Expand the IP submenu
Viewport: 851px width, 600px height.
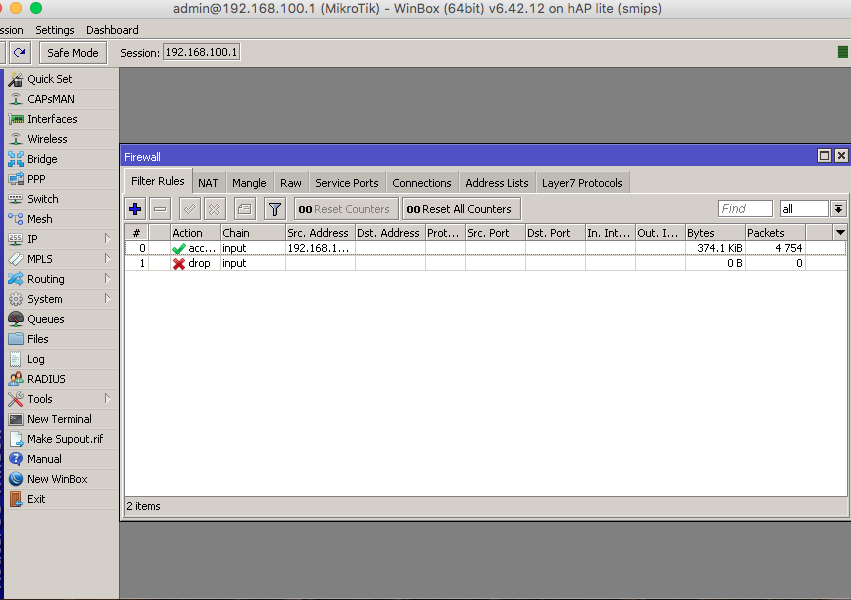107,239
